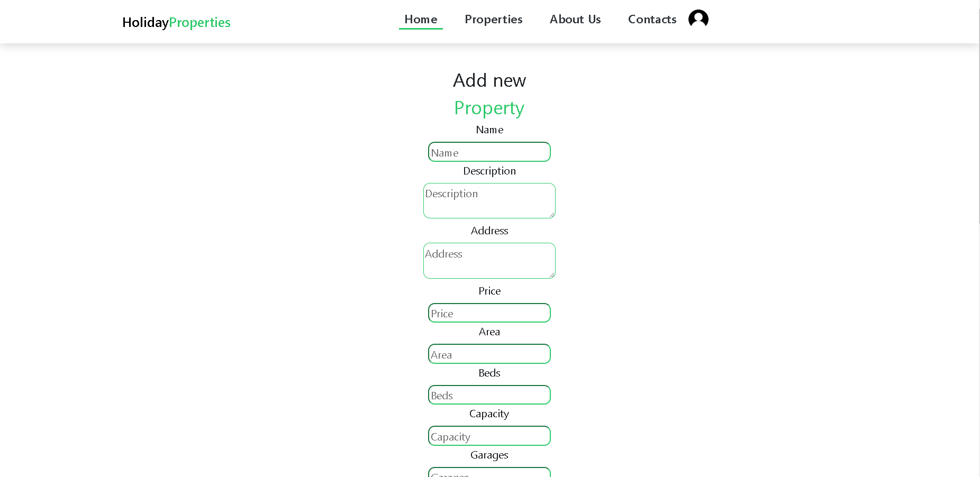
Task: Click inside the Description textarea
Action: tap(489, 201)
